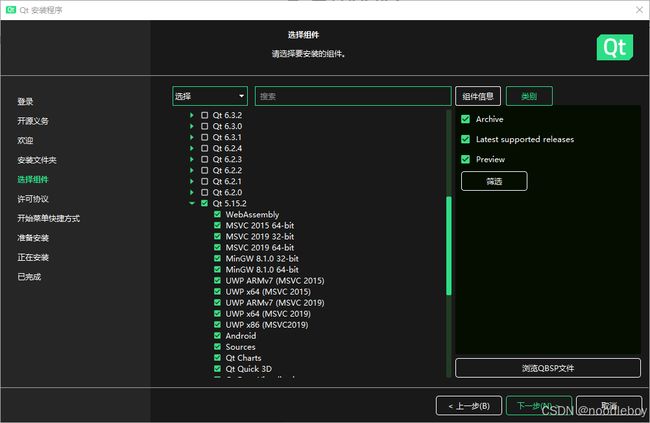Click the 开源义务 step in sidebar
The height and width of the screenshot is (423, 650).
[33, 121]
